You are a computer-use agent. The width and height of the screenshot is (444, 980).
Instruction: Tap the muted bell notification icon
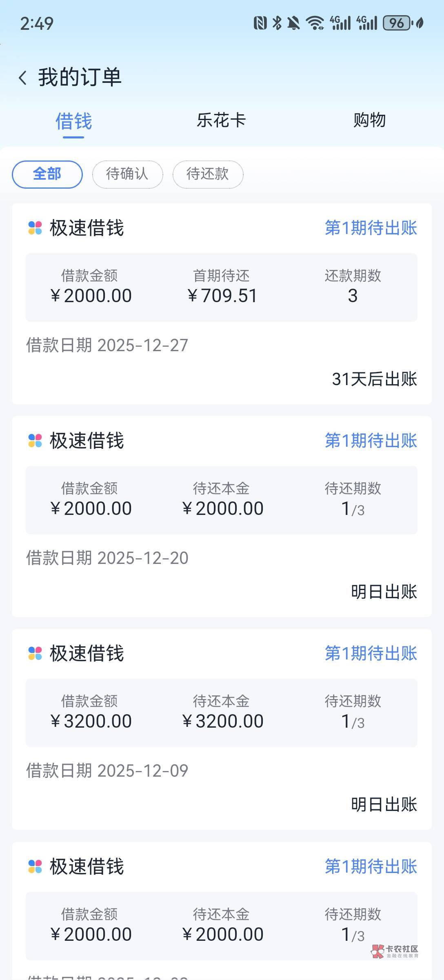pos(293,23)
